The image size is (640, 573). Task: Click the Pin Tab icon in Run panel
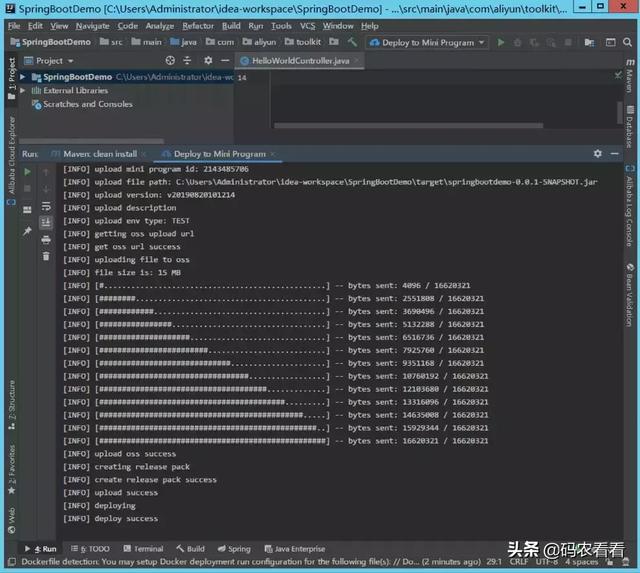(27, 231)
